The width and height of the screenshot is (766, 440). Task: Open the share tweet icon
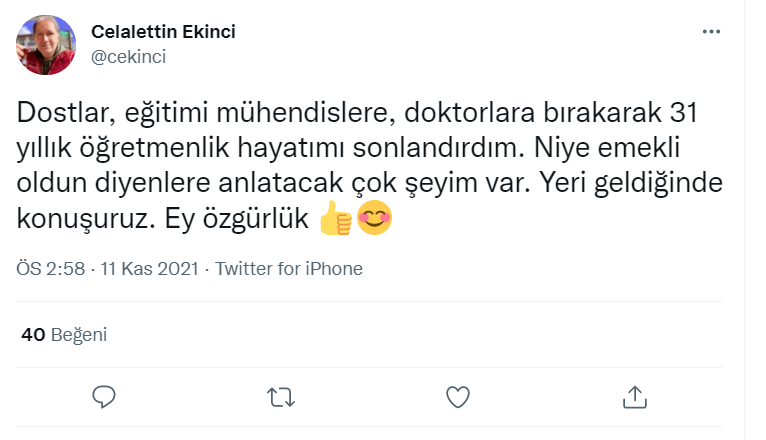click(634, 397)
